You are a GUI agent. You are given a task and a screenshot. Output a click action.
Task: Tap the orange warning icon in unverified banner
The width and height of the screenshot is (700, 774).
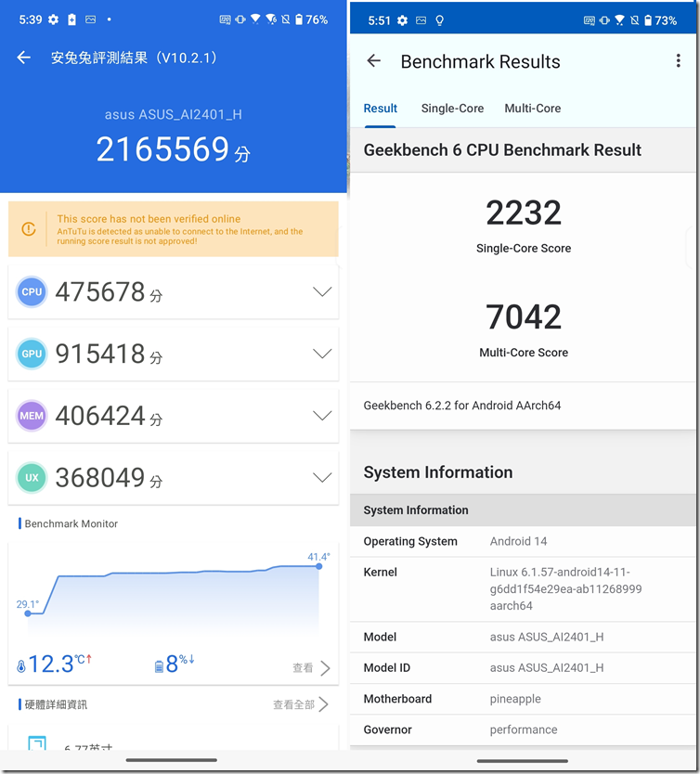(x=29, y=229)
